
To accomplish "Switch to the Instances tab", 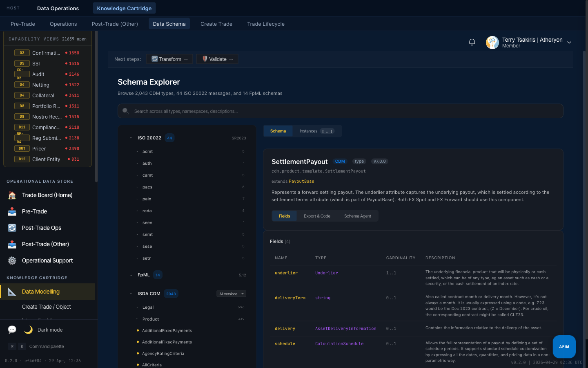I will 316,131.
